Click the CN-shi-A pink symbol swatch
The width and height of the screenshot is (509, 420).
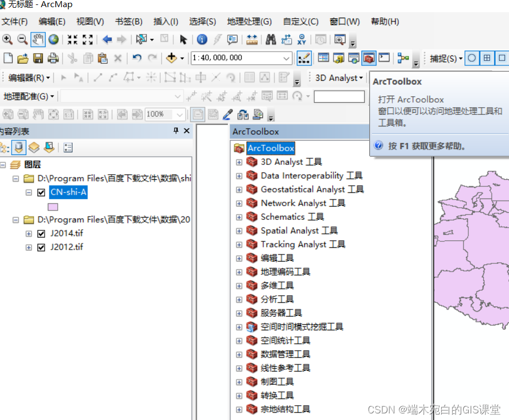53,207
